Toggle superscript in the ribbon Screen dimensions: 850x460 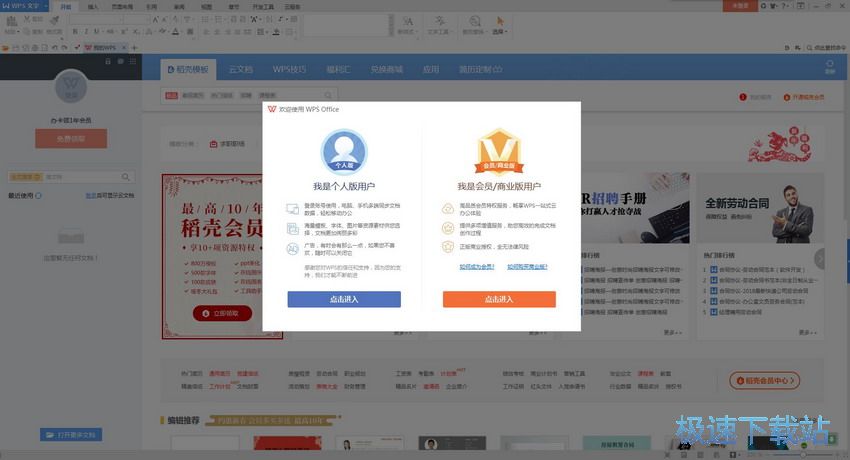click(x=124, y=32)
